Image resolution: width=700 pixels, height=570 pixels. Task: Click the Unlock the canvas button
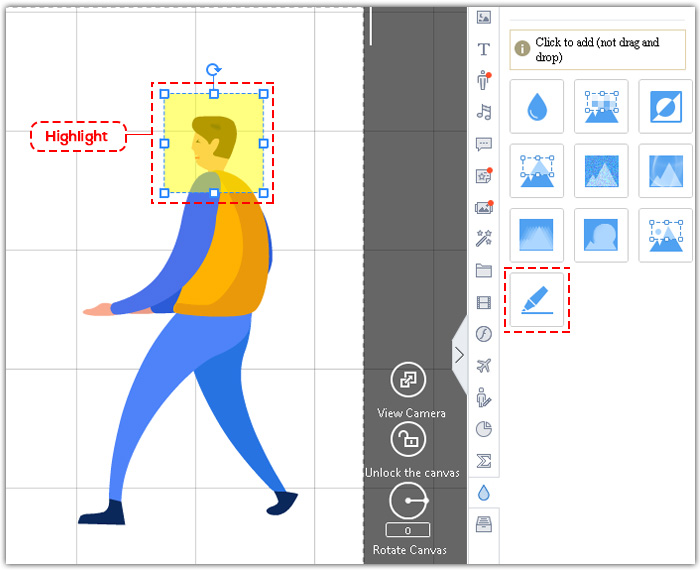pos(408,440)
